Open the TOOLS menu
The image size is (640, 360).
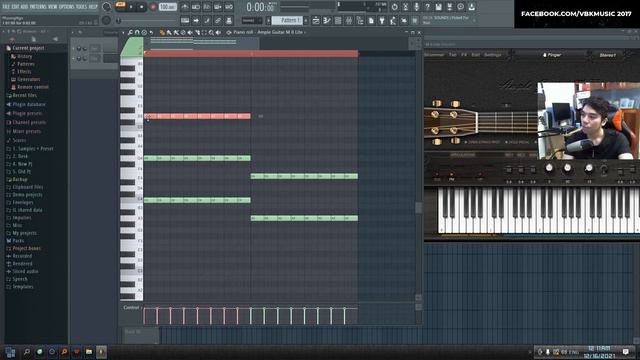point(81,7)
